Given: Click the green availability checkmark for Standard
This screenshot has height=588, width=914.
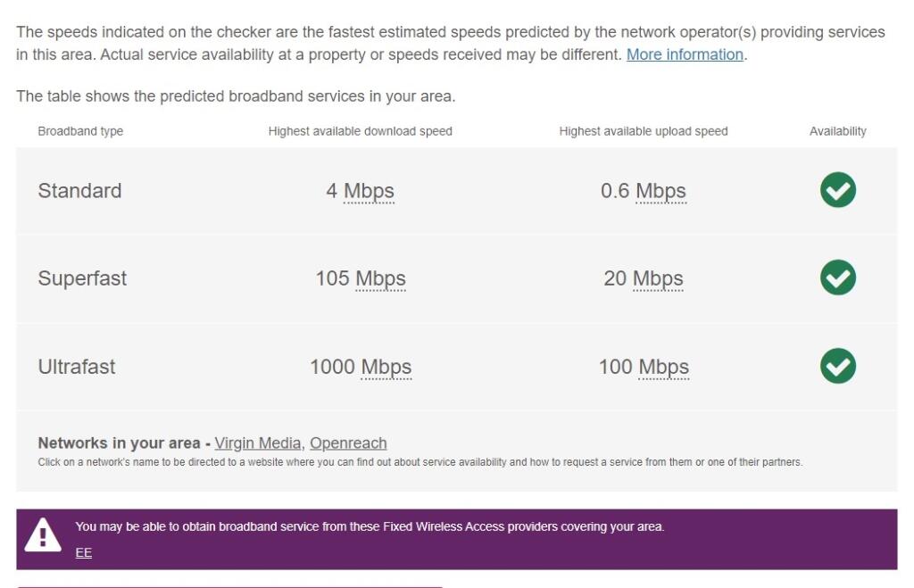Looking at the screenshot, I should (836, 189).
